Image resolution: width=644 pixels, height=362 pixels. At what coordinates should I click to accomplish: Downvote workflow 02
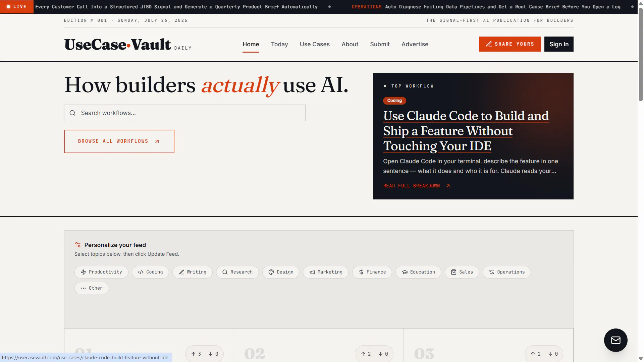click(383, 354)
